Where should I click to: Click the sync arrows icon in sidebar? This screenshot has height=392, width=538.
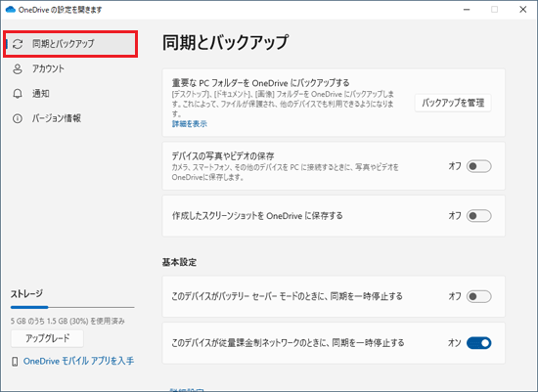(x=18, y=44)
